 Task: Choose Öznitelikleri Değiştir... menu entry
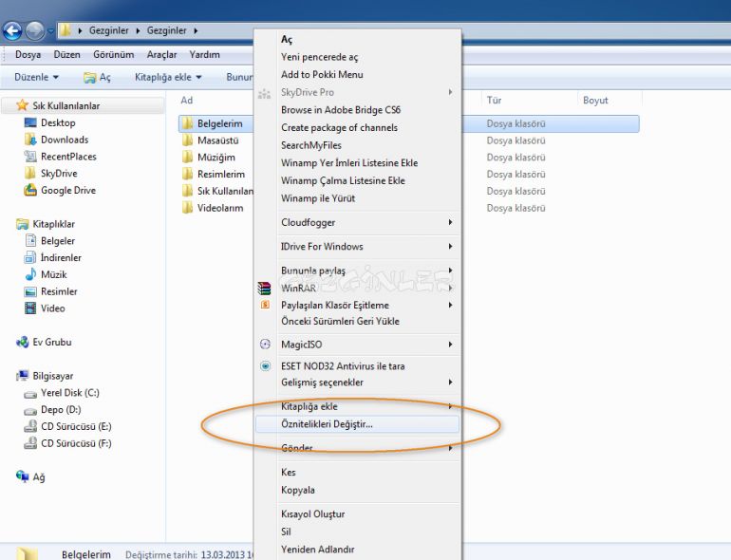pyautogui.click(x=358, y=424)
